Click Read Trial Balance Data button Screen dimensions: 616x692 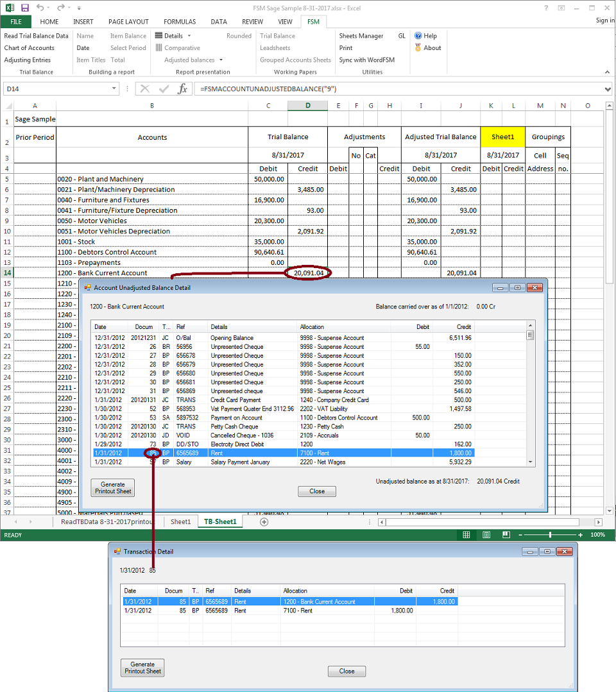(36, 36)
